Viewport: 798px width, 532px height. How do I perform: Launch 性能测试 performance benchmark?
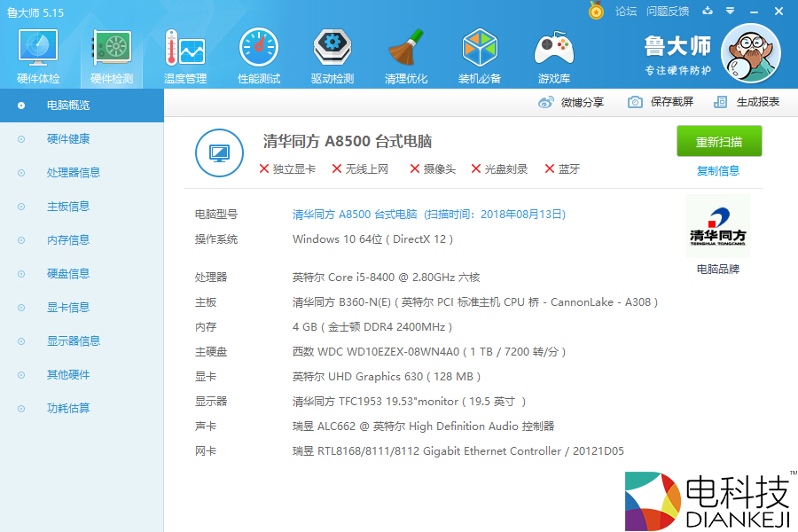pos(258,53)
